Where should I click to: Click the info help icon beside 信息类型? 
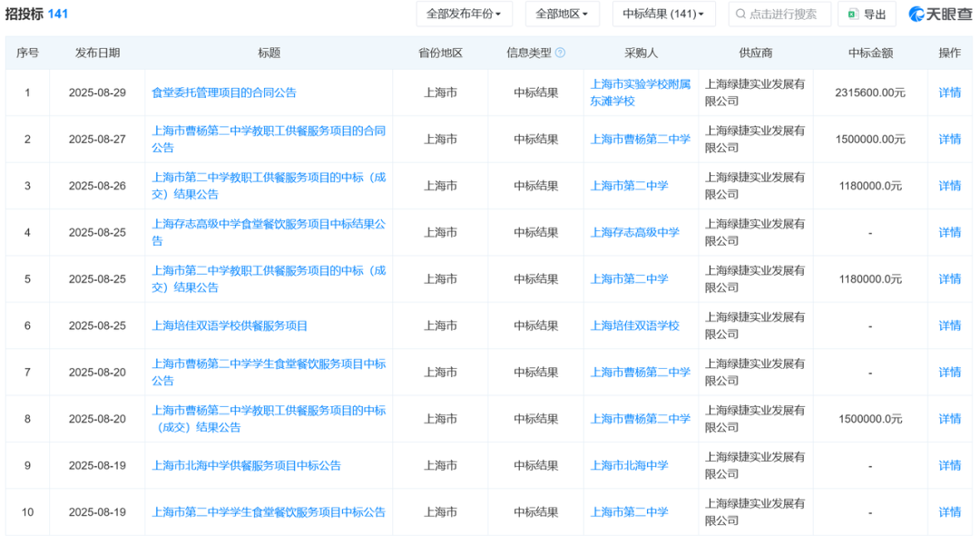[x=560, y=53]
